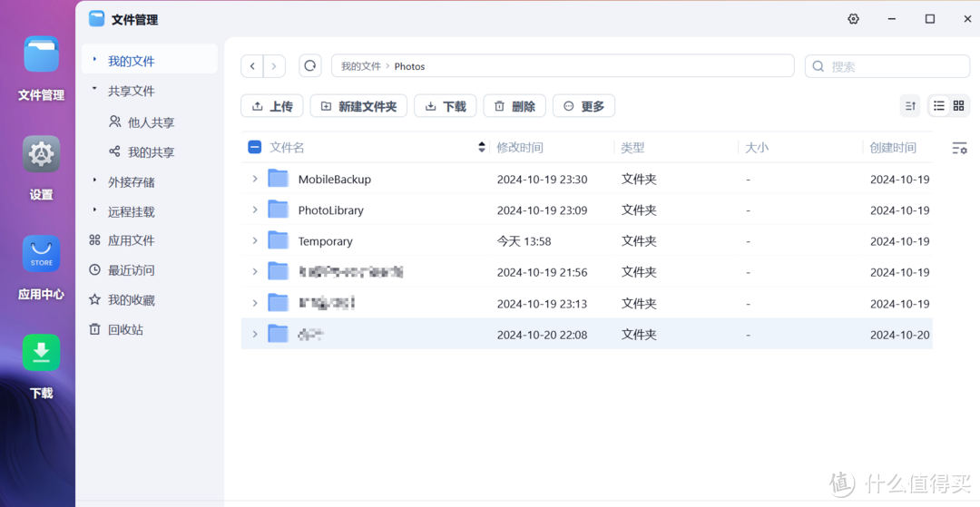Click modified time 2024-10-19 23:30

(x=542, y=180)
